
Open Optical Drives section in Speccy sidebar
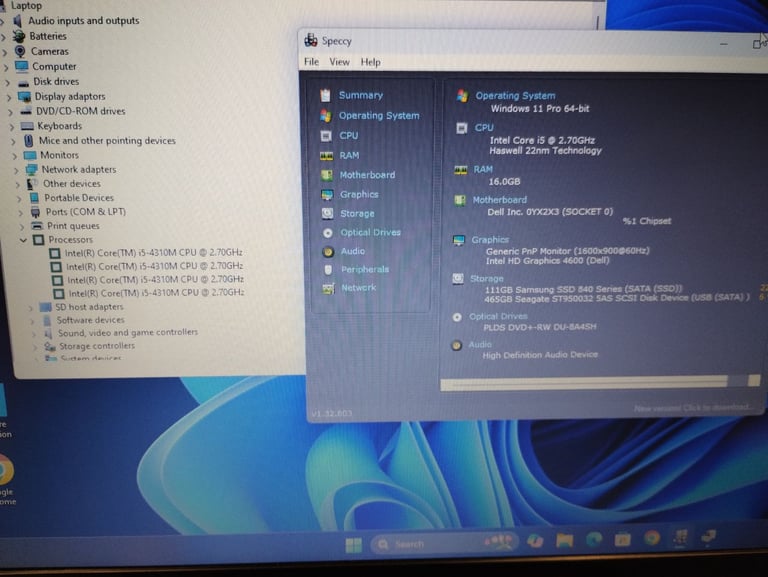(370, 232)
